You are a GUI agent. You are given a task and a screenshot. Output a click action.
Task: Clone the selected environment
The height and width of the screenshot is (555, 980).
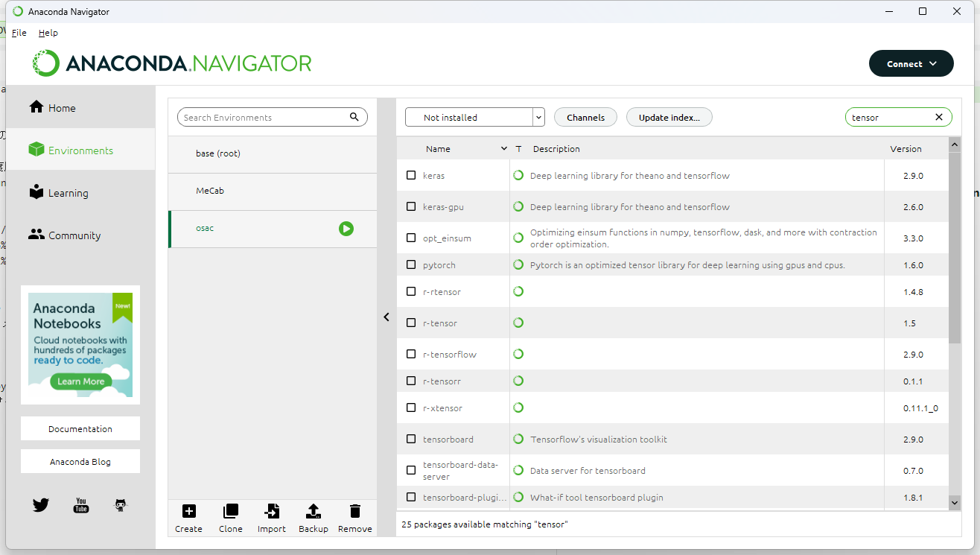pyautogui.click(x=231, y=518)
